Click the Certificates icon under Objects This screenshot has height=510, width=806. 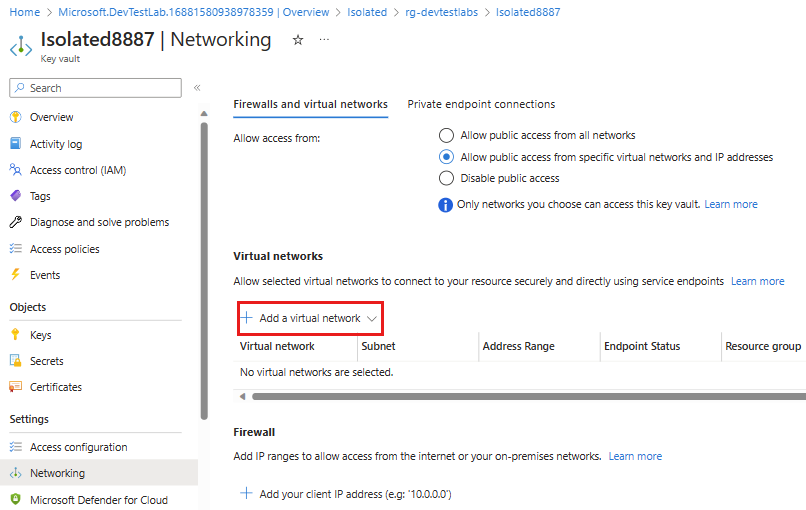[x=16, y=387]
